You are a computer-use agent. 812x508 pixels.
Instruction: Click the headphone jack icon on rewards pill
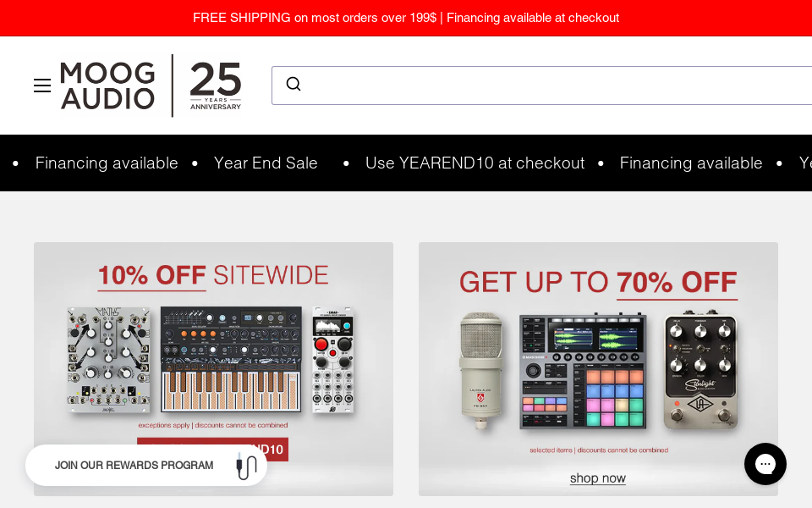pos(246,466)
